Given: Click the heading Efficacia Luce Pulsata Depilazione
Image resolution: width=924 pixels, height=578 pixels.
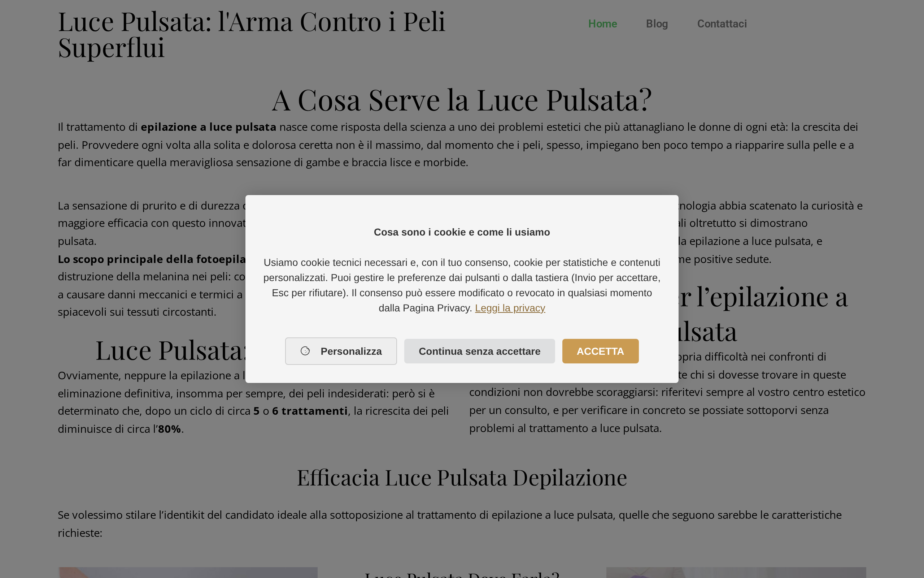Looking at the screenshot, I should point(462,478).
